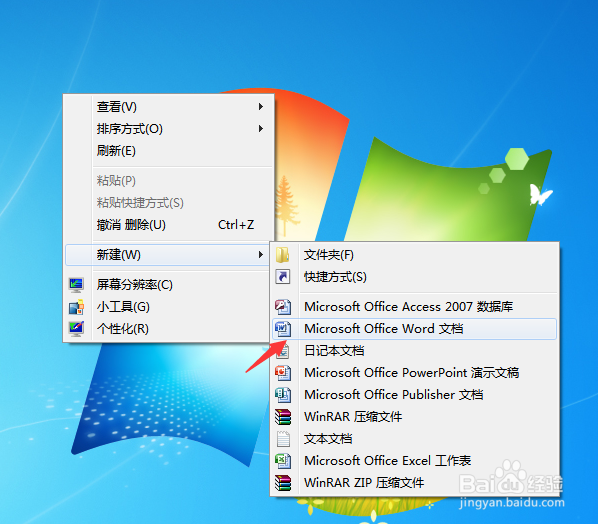Create Microsoft Office Access 2007 数据库

(415, 307)
